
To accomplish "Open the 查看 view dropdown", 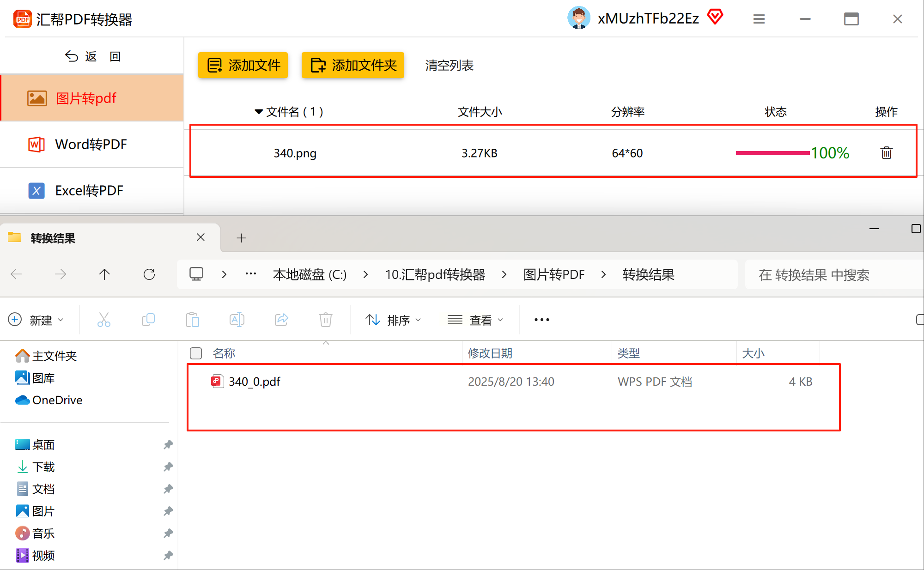I will click(x=475, y=320).
